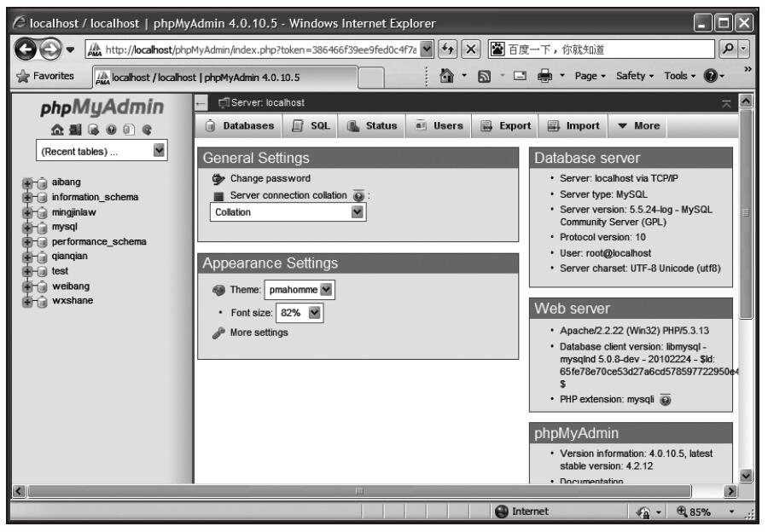Go forward with the browser Forward arrow

pos(50,49)
